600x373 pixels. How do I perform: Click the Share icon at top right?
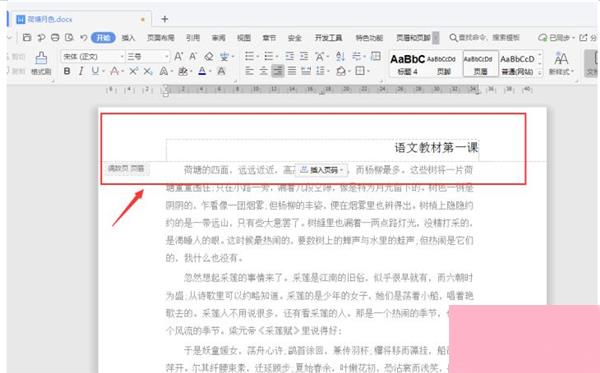click(x=583, y=37)
